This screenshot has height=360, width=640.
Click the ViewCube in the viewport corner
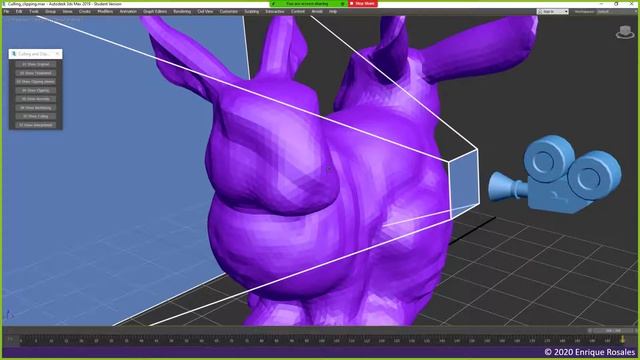[625, 32]
